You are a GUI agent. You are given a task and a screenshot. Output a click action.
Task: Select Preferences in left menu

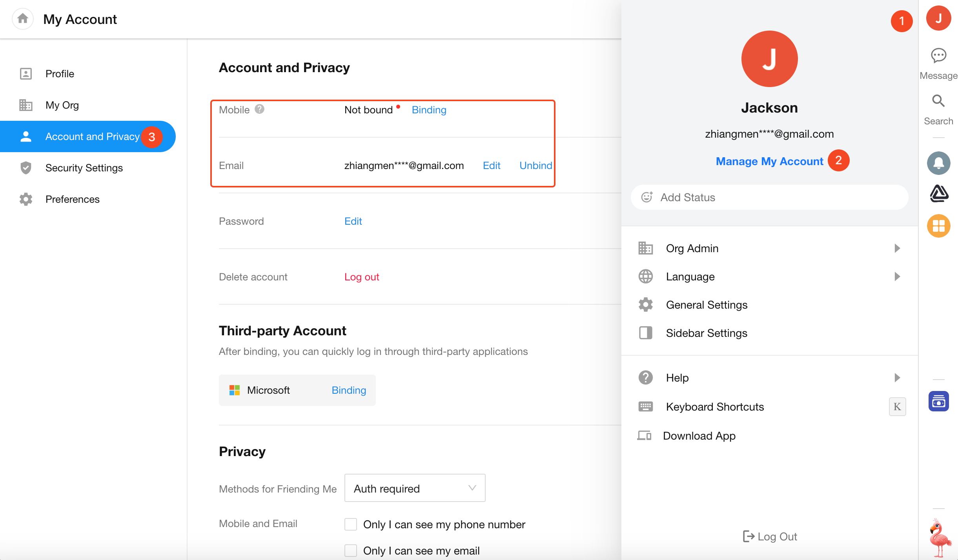[72, 199]
